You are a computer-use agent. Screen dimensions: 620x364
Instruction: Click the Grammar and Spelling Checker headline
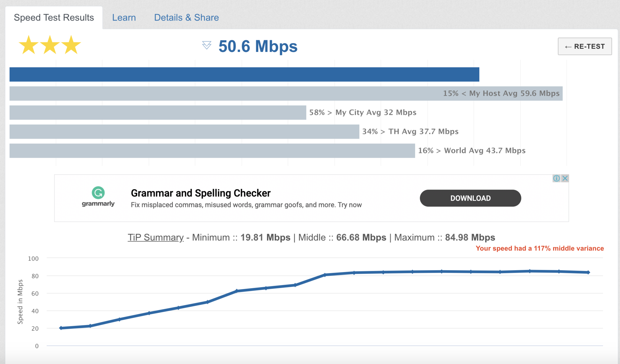(201, 193)
